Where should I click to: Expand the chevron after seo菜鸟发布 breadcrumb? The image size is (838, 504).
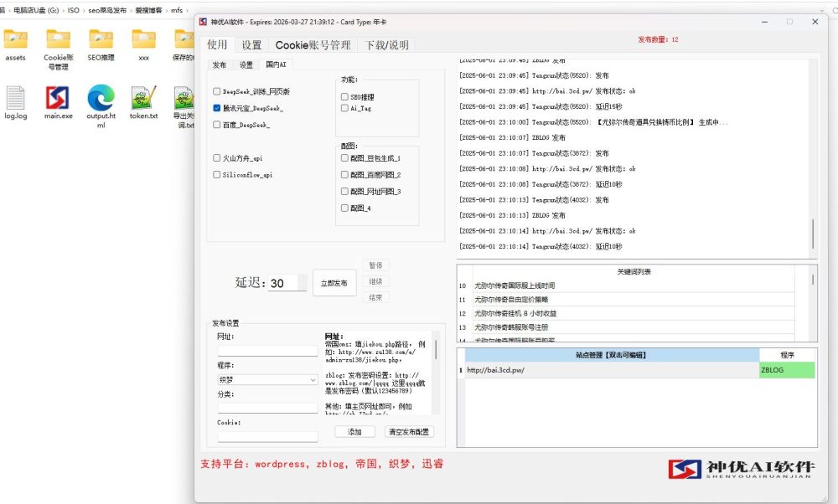click(x=131, y=10)
